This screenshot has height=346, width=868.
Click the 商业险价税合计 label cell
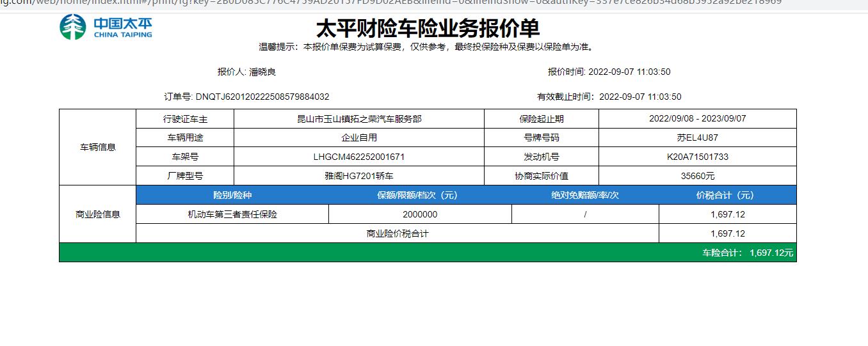398,233
